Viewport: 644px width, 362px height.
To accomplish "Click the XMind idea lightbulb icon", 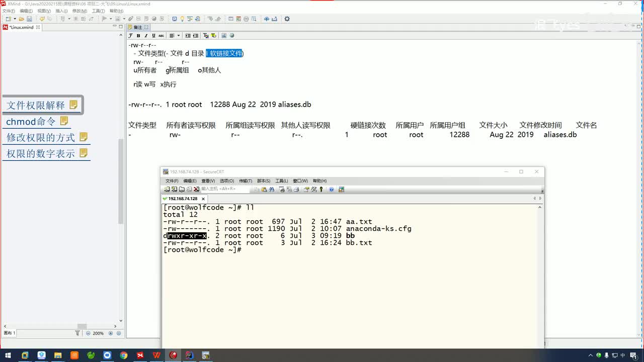I will [x=182, y=19].
